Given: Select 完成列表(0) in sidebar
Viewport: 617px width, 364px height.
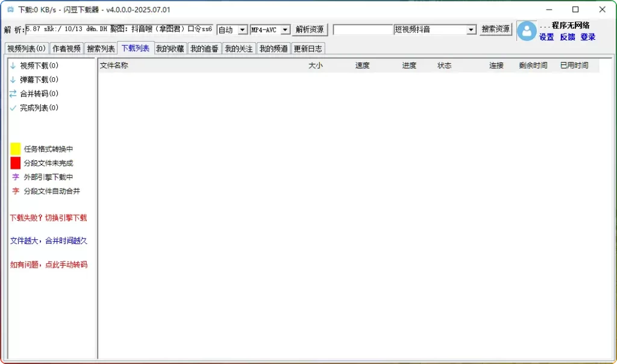Looking at the screenshot, I should click(x=39, y=108).
